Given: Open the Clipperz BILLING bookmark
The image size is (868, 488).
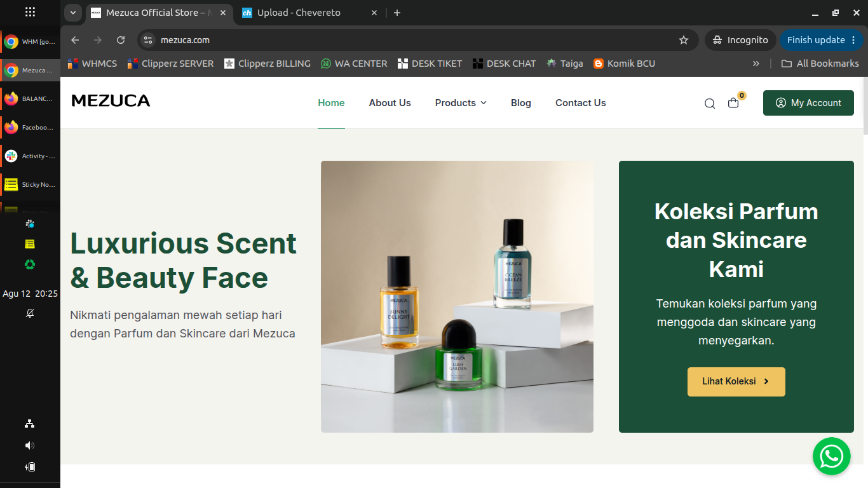Looking at the screenshot, I should click(268, 64).
